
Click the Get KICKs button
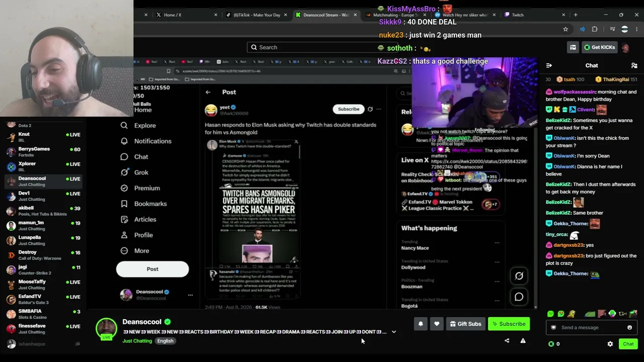[x=599, y=47]
